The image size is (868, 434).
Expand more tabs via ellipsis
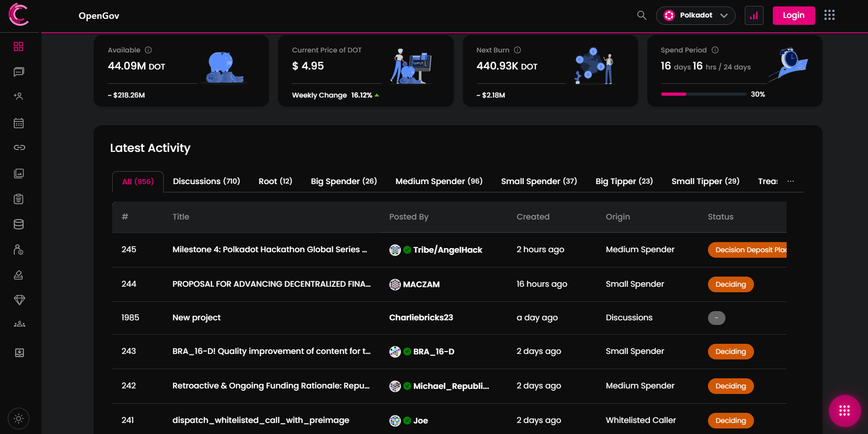(790, 181)
